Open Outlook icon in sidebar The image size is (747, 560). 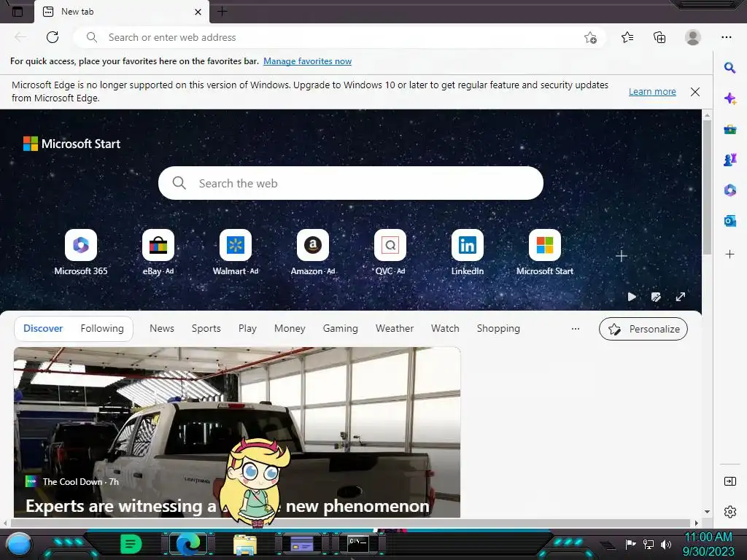tap(729, 221)
